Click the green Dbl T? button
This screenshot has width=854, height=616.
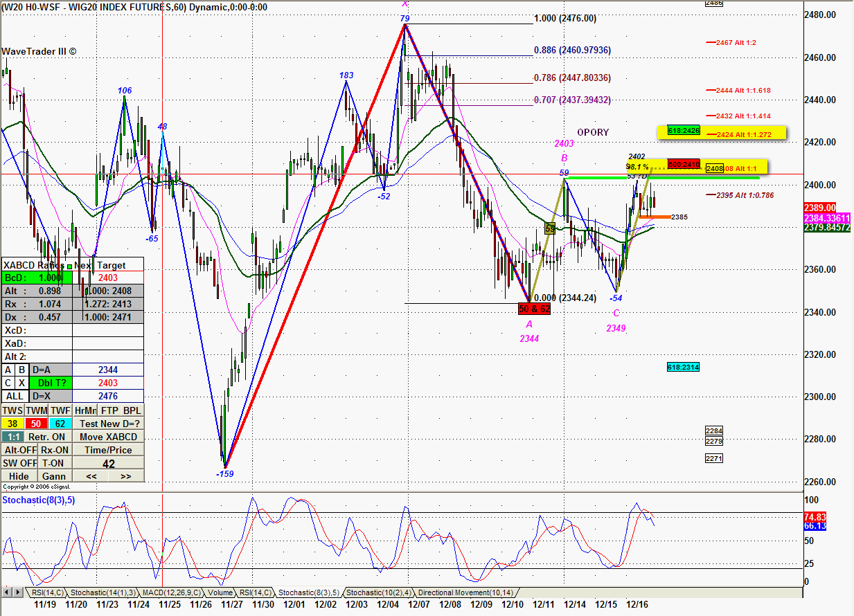pos(54,383)
